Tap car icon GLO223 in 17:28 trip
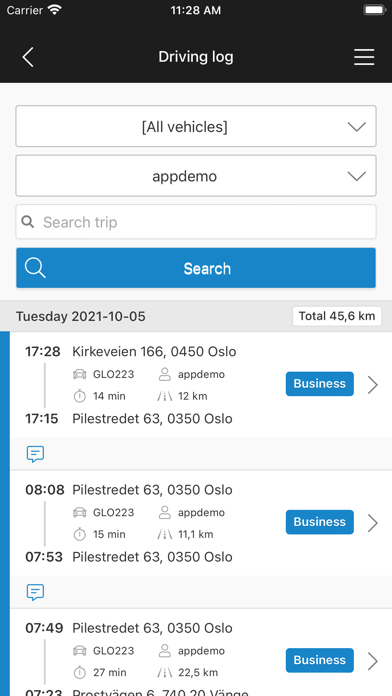The image size is (392, 696). [x=79, y=374]
